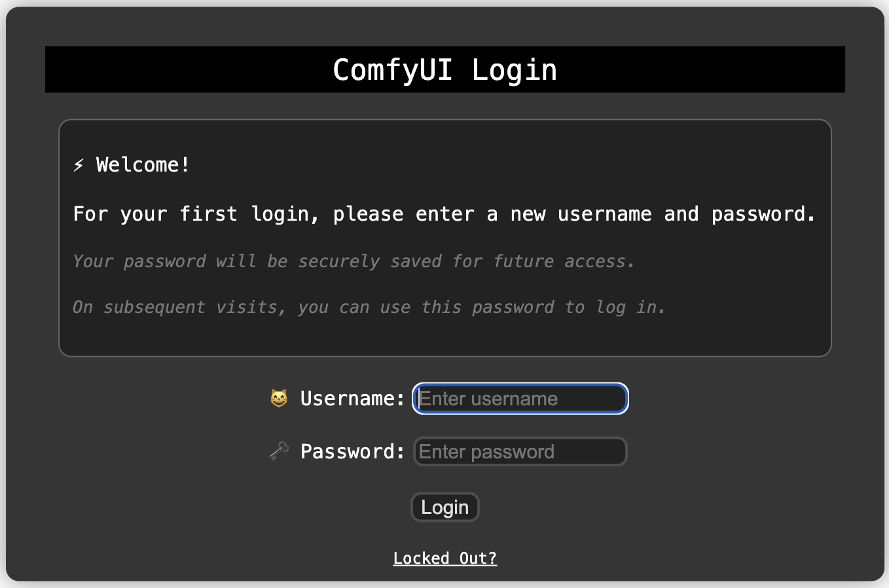Click the "Welcome!" heading text
This screenshot has height=588, width=889.
coord(143,165)
